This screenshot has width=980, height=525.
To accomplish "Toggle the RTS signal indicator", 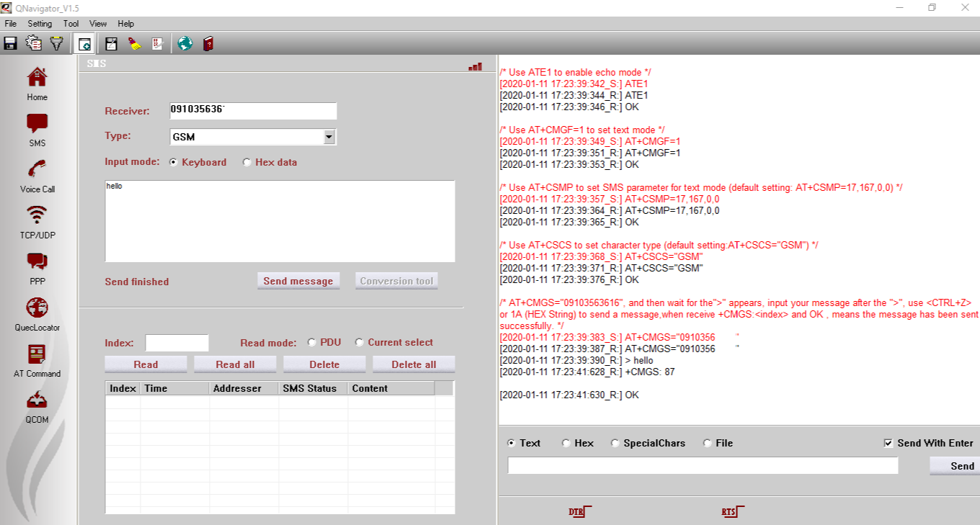I will (733, 512).
